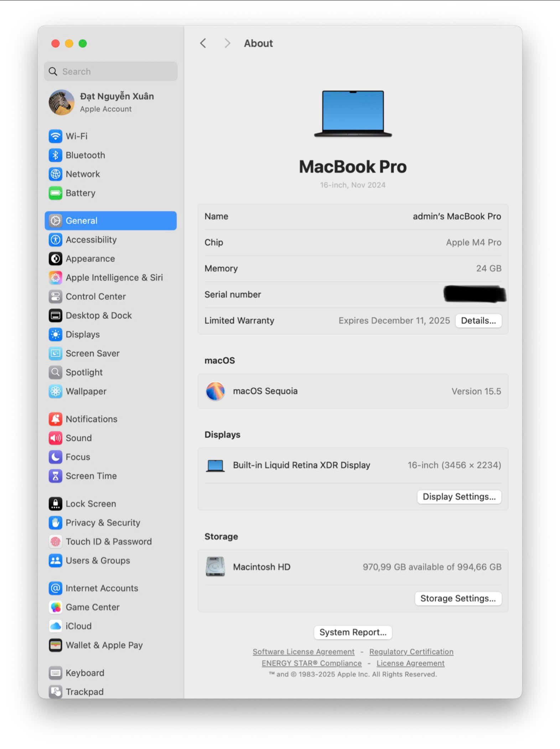The image size is (560, 749).
Task: Click the 16-inch, Nov 2024 subtitle
Action: click(353, 185)
